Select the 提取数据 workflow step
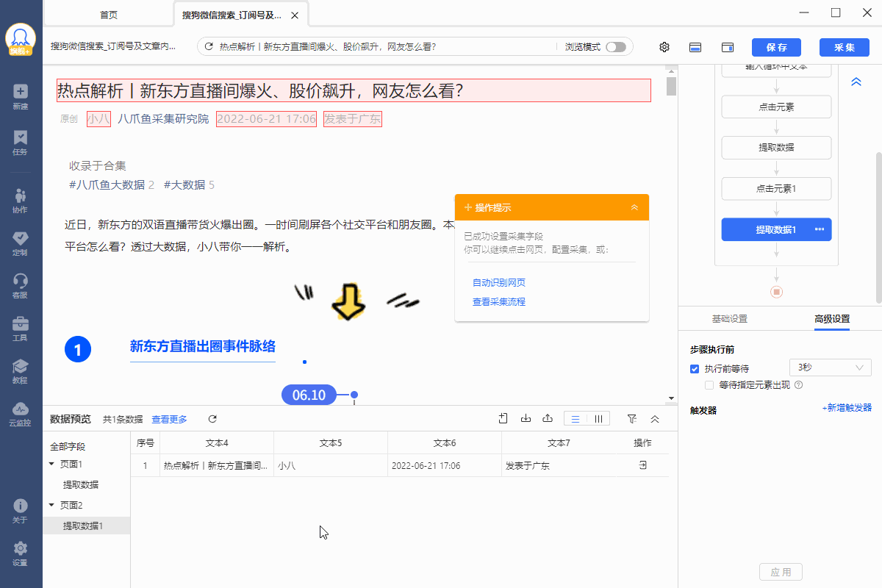 (x=776, y=147)
